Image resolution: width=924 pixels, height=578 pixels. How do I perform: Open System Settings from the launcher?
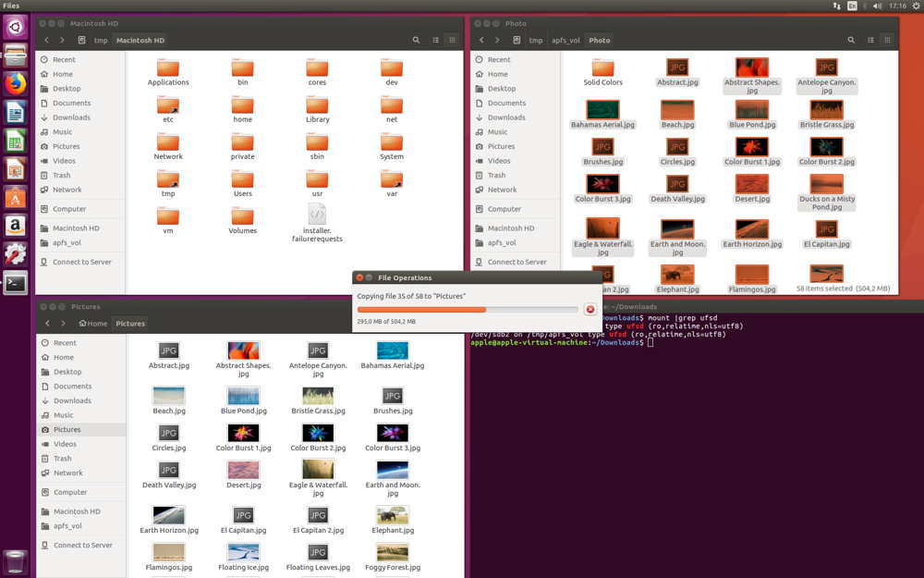(15, 254)
